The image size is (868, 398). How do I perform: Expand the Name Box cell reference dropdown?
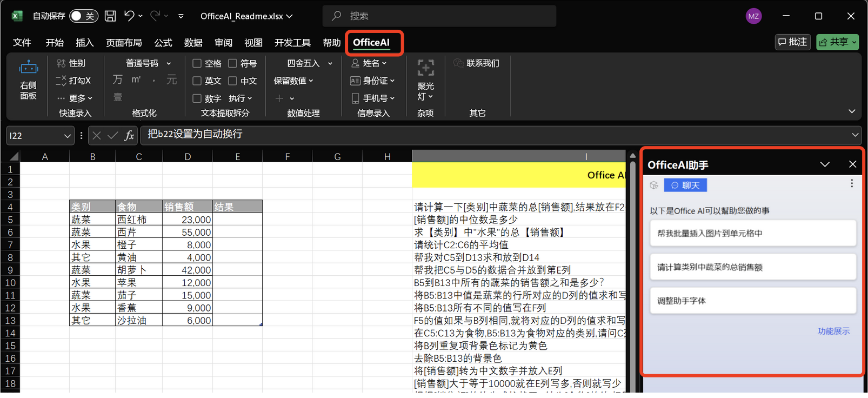pyautogui.click(x=67, y=136)
